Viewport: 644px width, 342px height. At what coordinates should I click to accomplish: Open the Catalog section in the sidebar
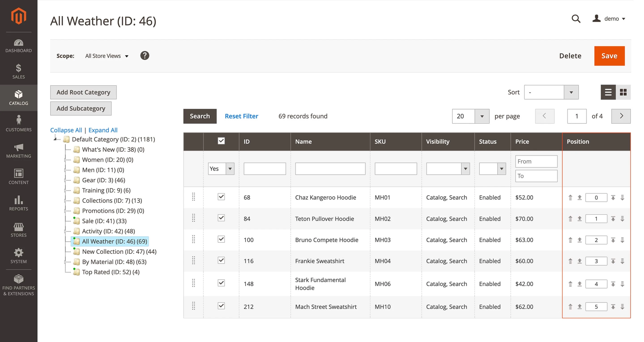click(19, 98)
